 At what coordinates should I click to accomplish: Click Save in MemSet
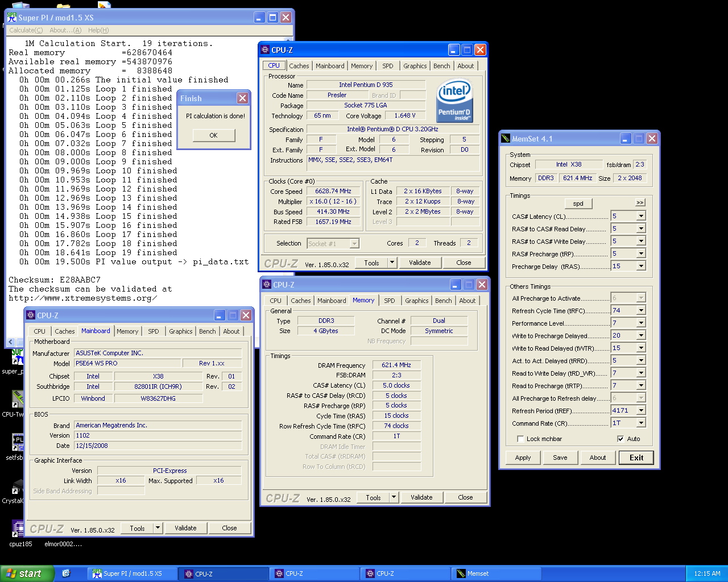click(x=560, y=458)
